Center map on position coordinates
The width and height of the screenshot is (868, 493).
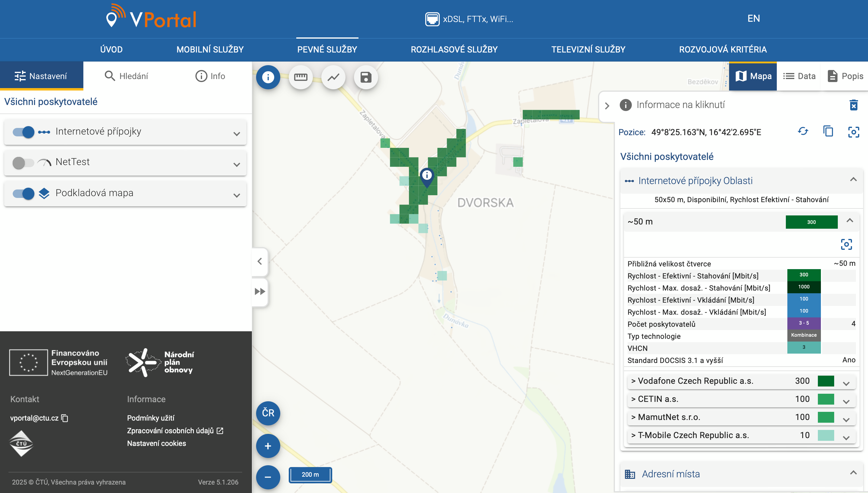point(853,132)
